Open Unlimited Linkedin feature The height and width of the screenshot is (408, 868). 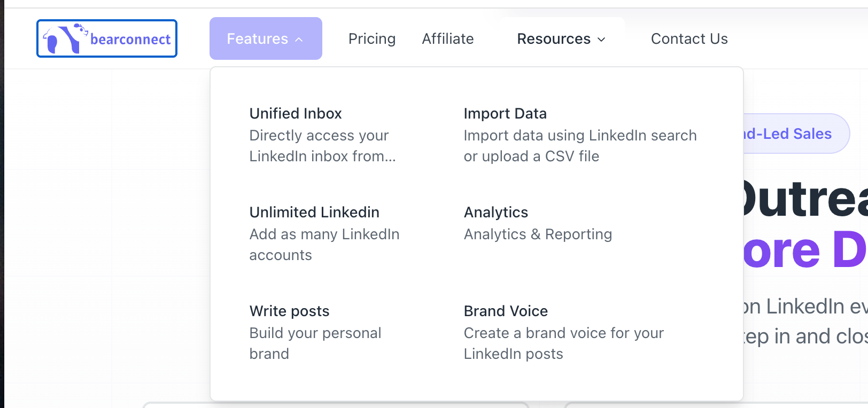click(x=314, y=212)
